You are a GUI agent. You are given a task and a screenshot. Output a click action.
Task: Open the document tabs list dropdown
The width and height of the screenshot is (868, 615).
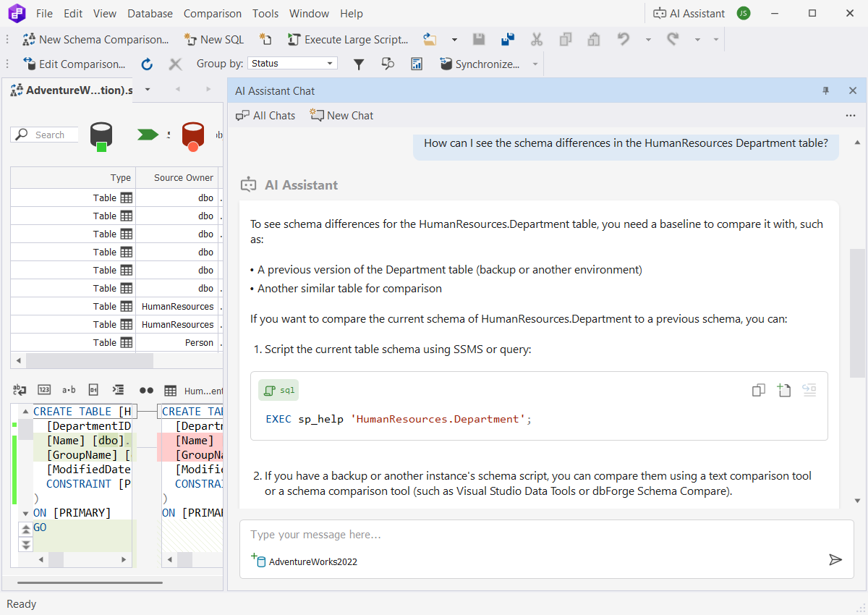(x=148, y=90)
